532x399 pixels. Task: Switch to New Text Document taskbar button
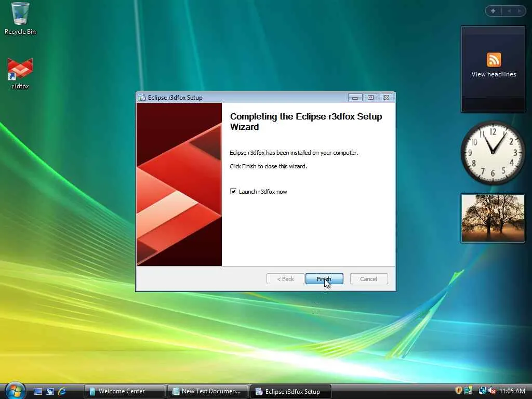tap(207, 391)
